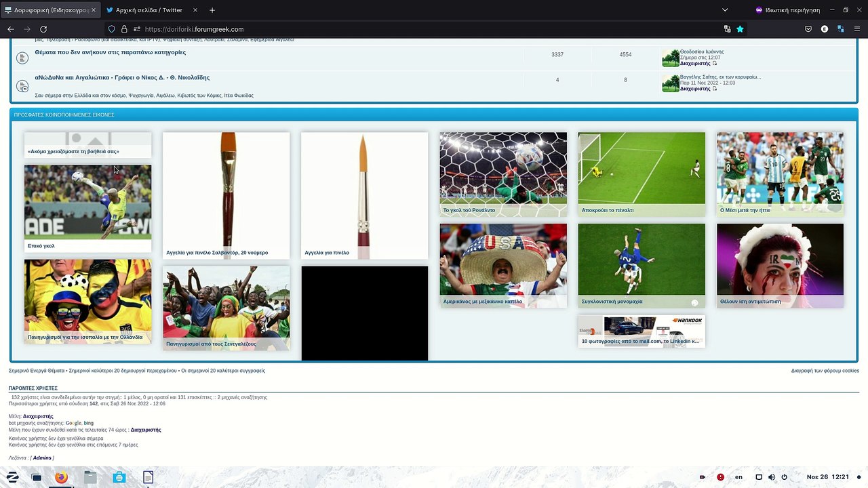Open the red alert tray indicator

[x=720, y=477]
